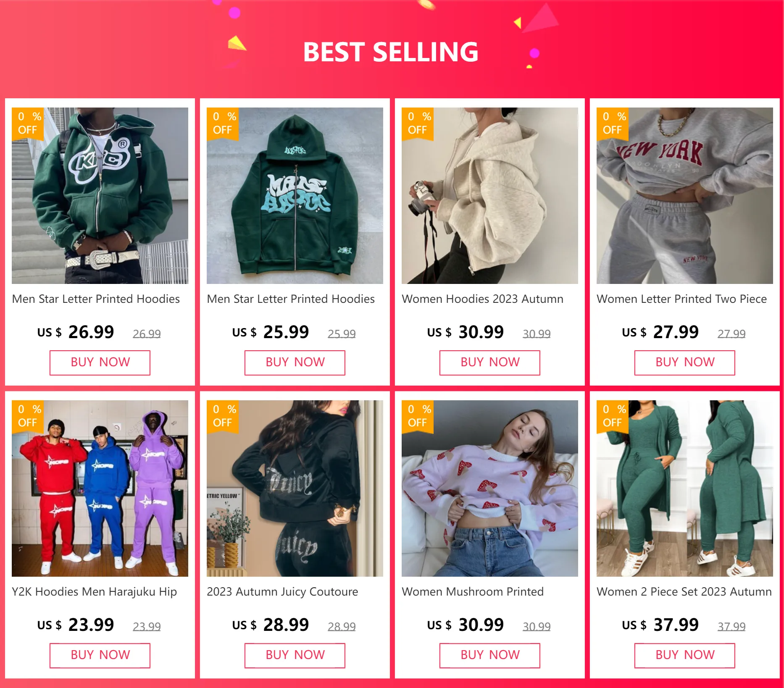Viewport: 784px width, 688px height.
Task: Open "Women Letter Printed Two Piece" link
Action: click(x=681, y=299)
